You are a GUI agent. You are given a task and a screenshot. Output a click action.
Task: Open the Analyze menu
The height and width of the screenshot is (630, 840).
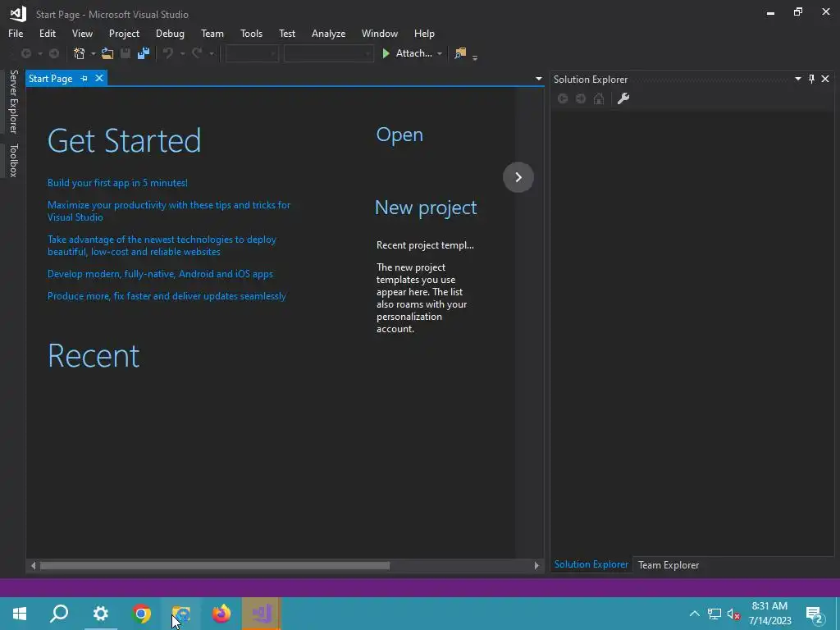tap(328, 33)
